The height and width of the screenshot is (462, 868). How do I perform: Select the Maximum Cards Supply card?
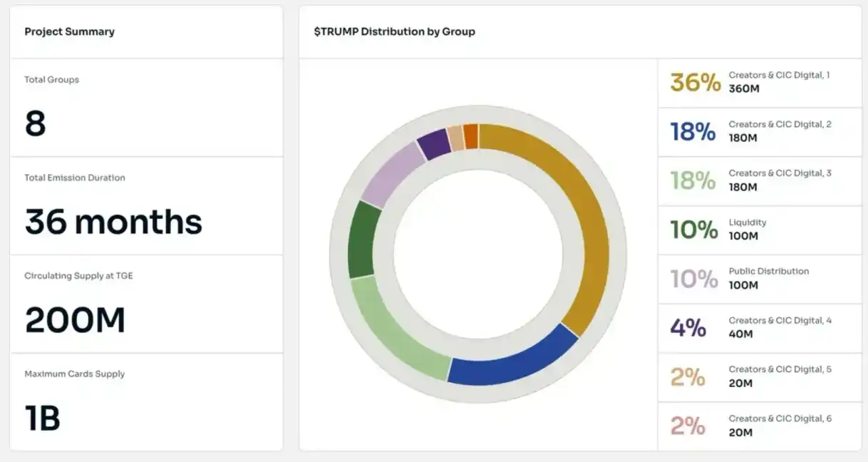[x=146, y=402]
